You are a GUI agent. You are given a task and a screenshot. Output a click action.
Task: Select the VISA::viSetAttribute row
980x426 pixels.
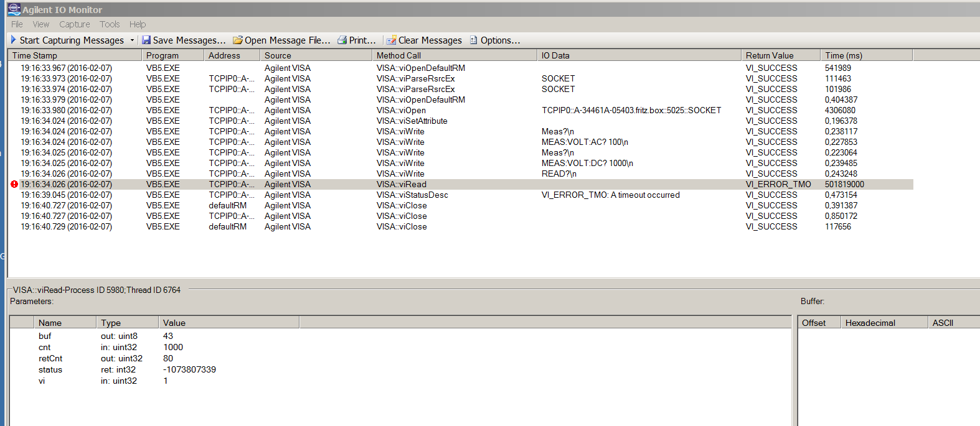tap(461, 121)
